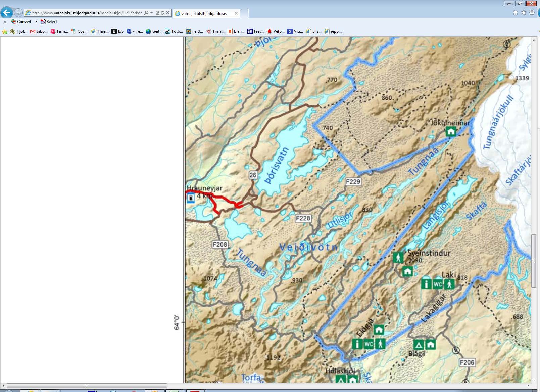Switch to the vatnajokulsthjodgardur.is tab

point(204,13)
